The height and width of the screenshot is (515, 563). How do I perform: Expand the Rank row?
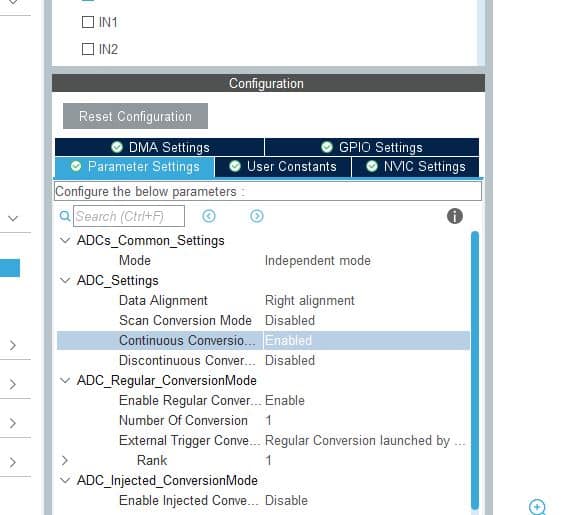click(65, 460)
